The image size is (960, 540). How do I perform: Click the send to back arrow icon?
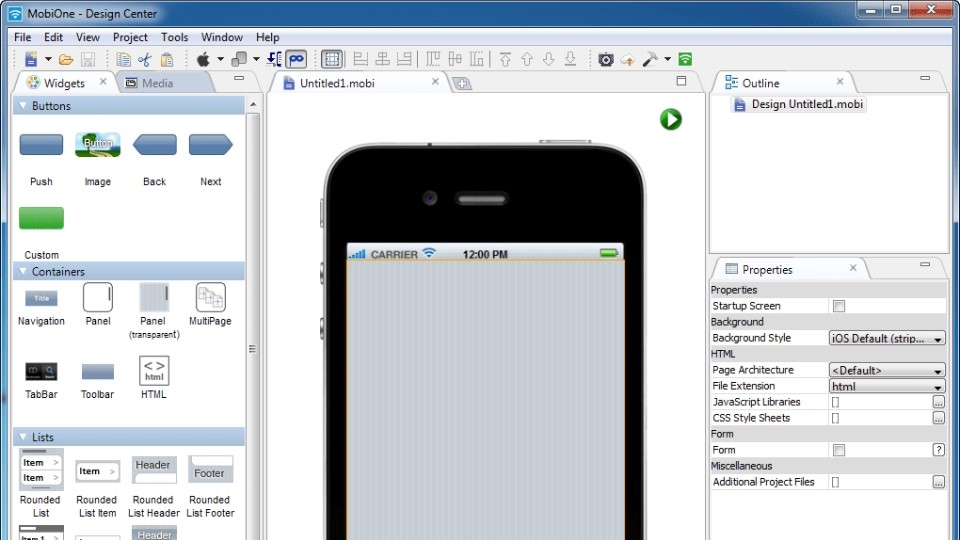pyautogui.click(x=570, y=59)
